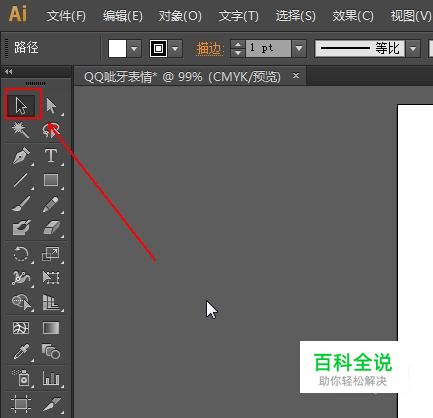Collapse the tools panel double-arrow
Viewport: 433px width, 418px height.
pos(9,71)
